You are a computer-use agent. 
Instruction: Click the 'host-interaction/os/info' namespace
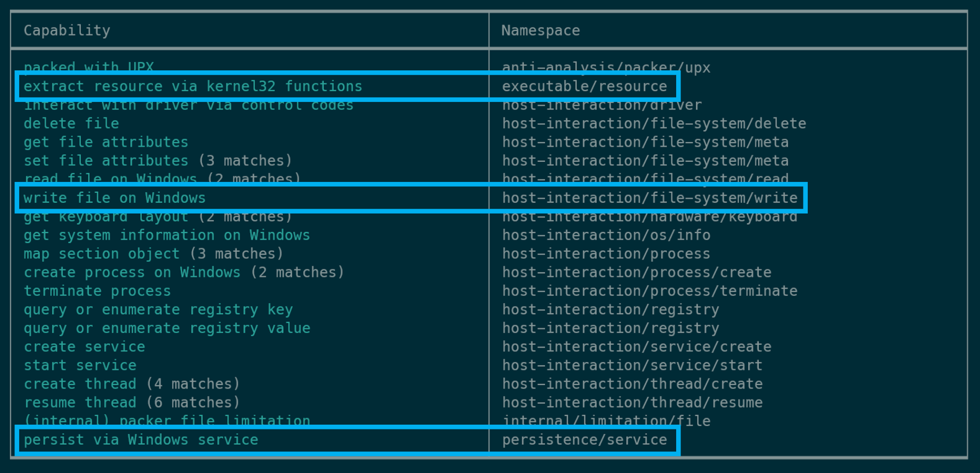[606, 235]
